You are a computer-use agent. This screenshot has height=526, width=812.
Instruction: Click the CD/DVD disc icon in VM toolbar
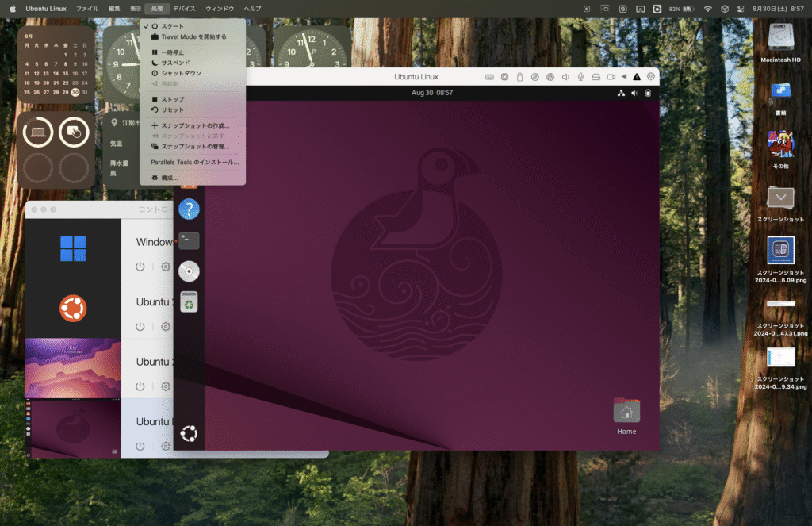click(535, 77)
